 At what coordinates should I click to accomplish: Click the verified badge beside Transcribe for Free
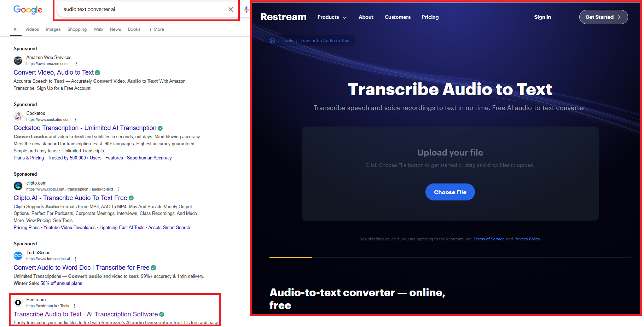click(153, 268)
